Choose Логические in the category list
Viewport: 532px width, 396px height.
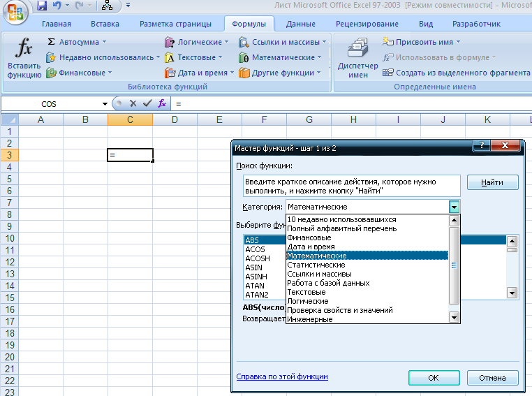(367, 301)
